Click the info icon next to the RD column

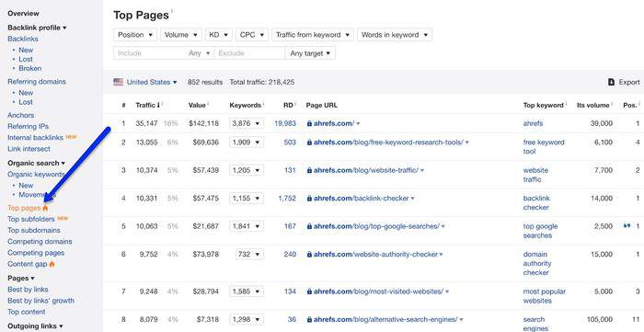(295, 103)
